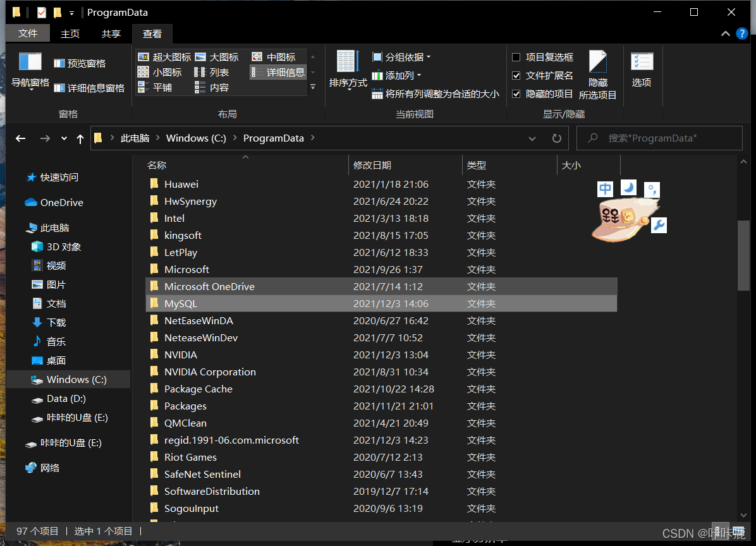Open the Navigation pane button
The height and width of the screenshot is (546, 756).
[30, 71]
